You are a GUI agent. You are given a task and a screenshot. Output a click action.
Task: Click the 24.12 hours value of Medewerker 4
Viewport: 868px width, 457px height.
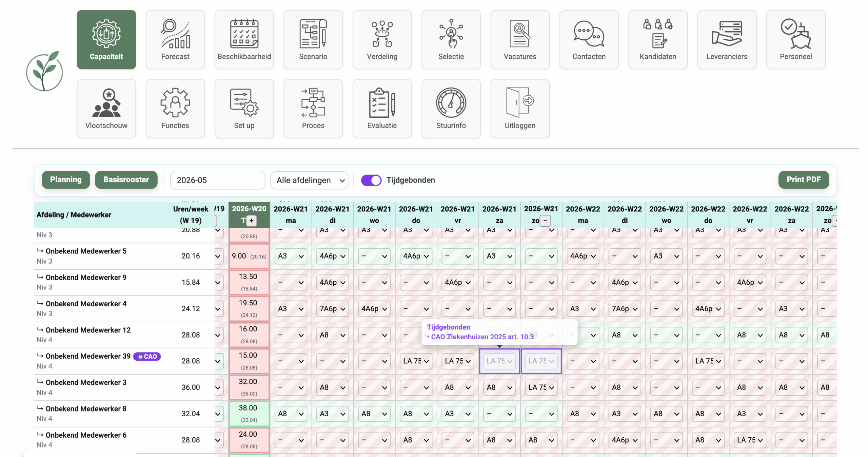191,309
